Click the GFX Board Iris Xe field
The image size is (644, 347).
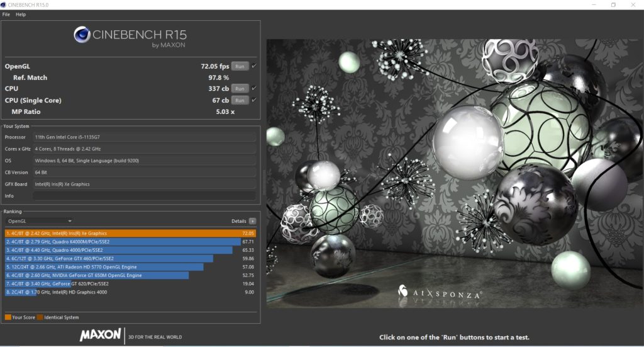144,184
